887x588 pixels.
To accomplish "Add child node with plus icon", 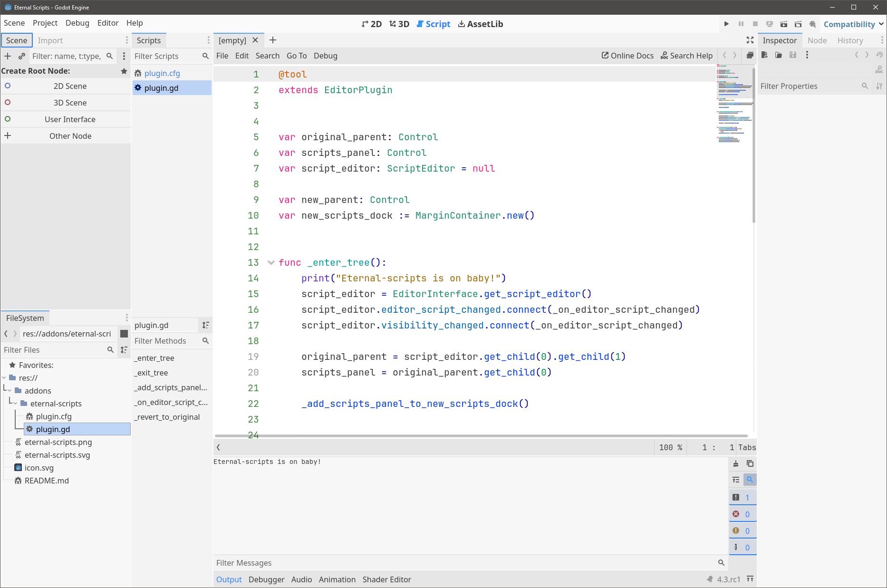I will [x=8, y=56].
